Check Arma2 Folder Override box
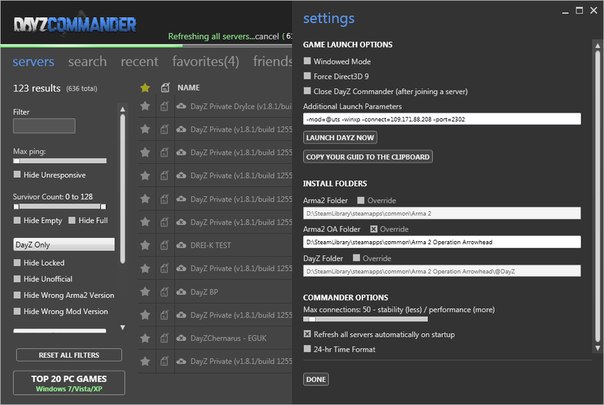This screenshot has width=604, height=405. click(x=361, y=200)
